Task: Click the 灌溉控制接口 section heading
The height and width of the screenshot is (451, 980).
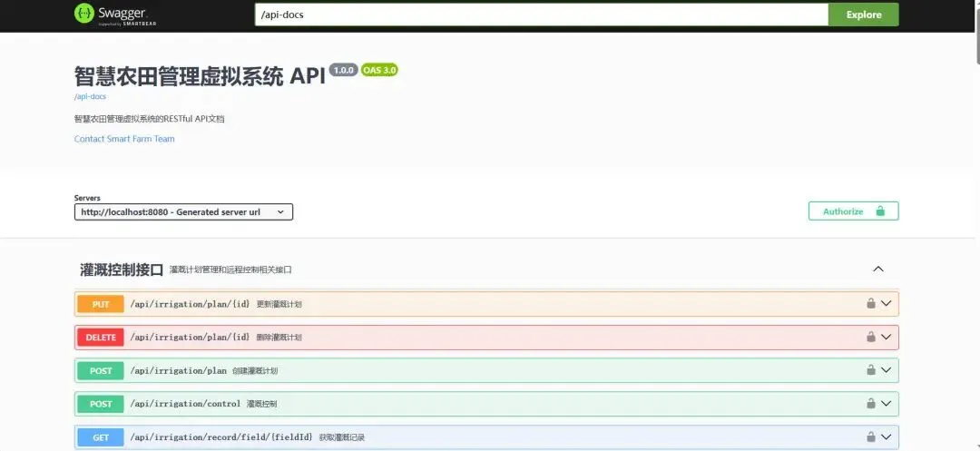Action: pyautogui.click(x=122, y=270)
